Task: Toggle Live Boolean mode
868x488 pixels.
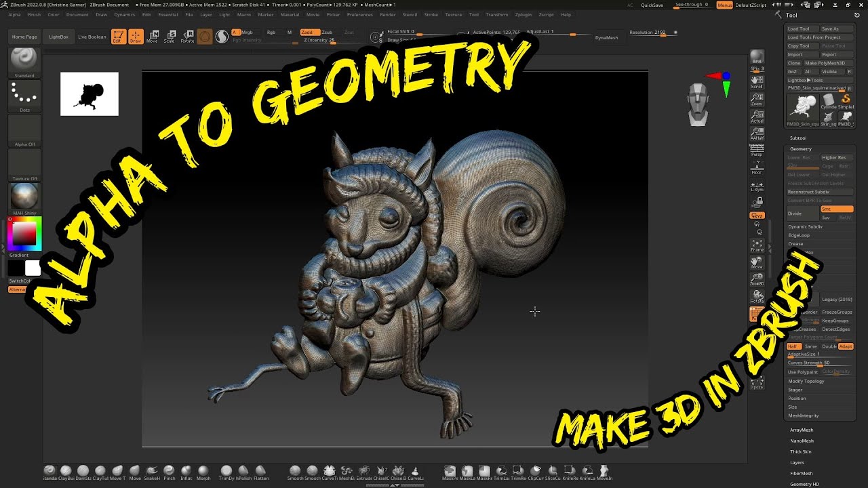Action: [x=92, y=37]
